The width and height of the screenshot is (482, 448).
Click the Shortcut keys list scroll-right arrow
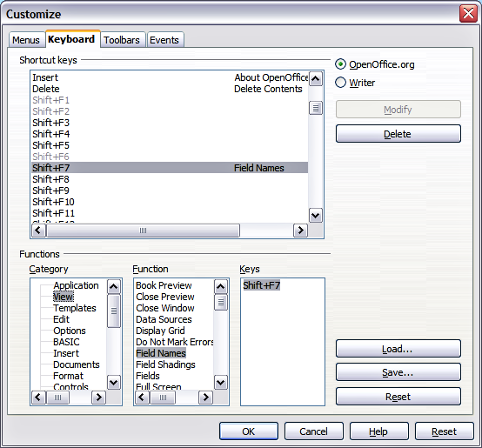click(300, 231)
